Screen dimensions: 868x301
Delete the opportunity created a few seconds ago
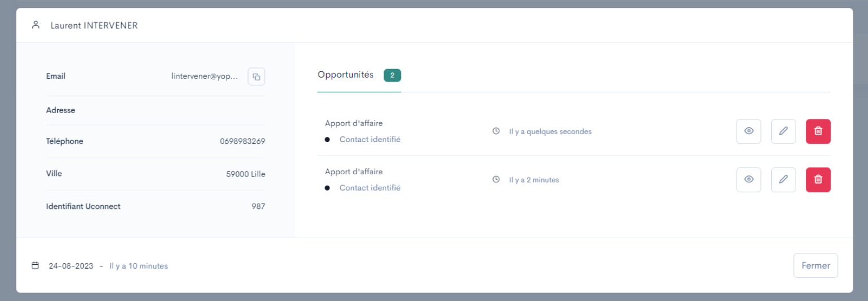point(818,131)
